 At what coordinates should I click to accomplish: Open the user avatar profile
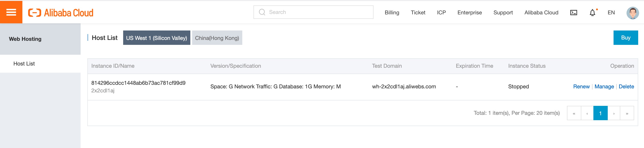point(633,13)
